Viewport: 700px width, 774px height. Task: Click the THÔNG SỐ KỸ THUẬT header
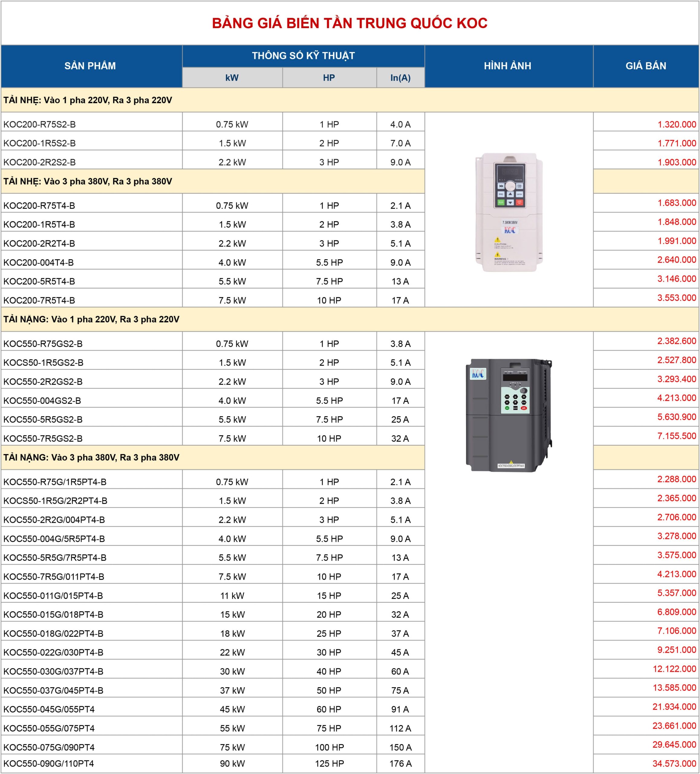click(x=303, y=56)
